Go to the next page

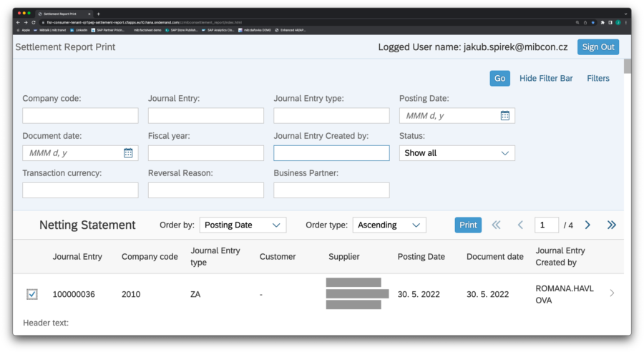587,225
